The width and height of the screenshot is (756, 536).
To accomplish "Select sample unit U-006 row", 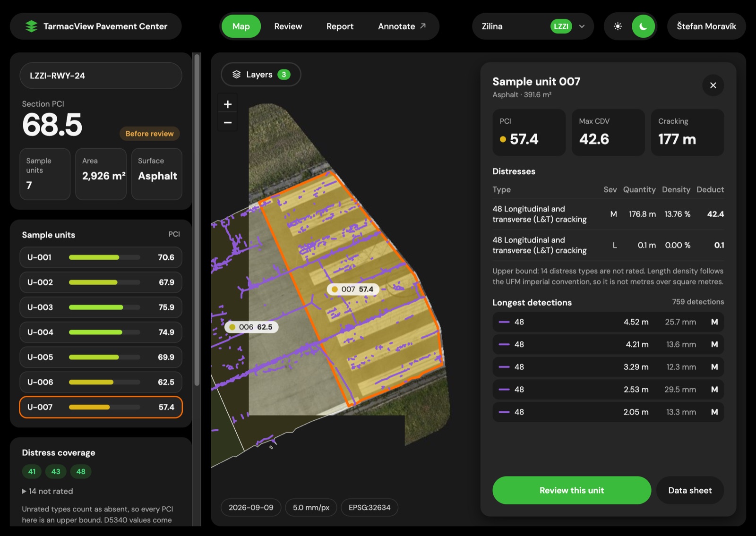I will coord(101,382).
